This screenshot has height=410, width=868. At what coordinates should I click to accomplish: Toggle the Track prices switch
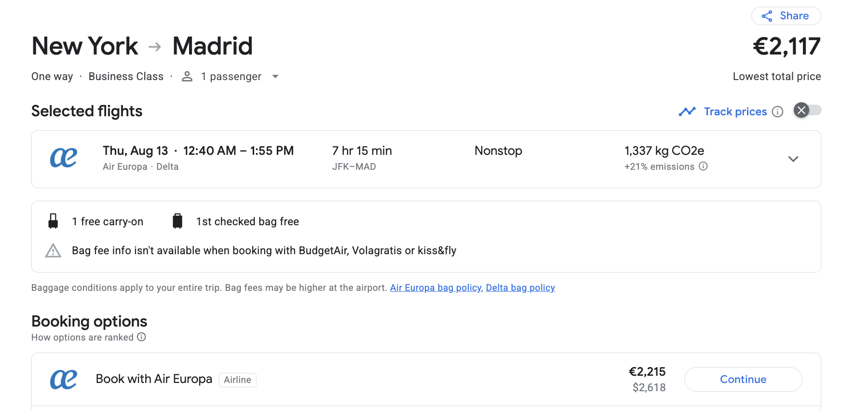pos(807,110)
